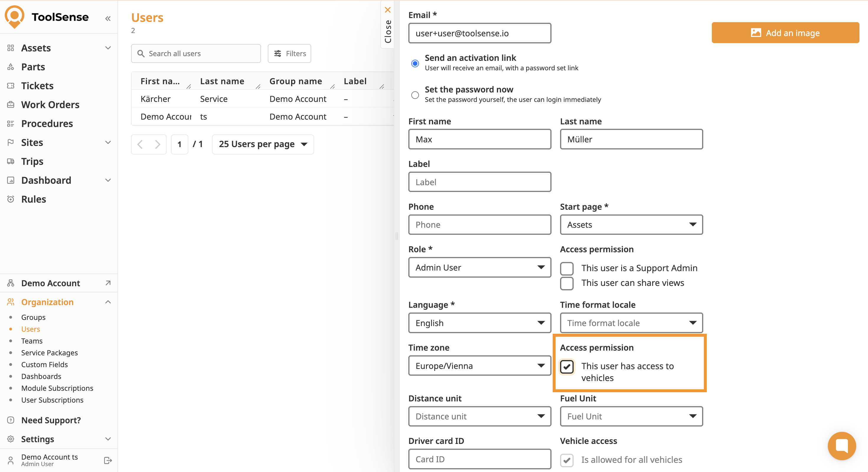
Task: Collapse the sidebar with double-chevron icon
Action: [x=108, y=19]
